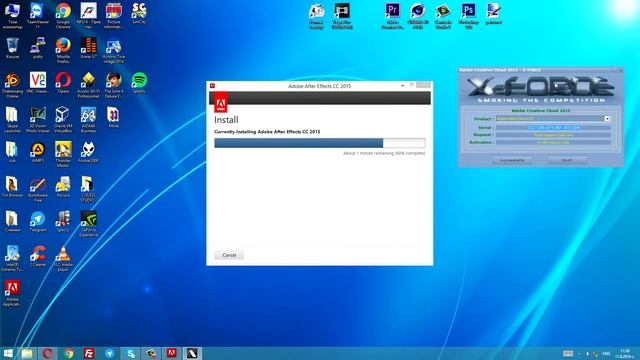Launch Opera from the desktop
Screen dimensions: 640x360
tap(63, 83)
